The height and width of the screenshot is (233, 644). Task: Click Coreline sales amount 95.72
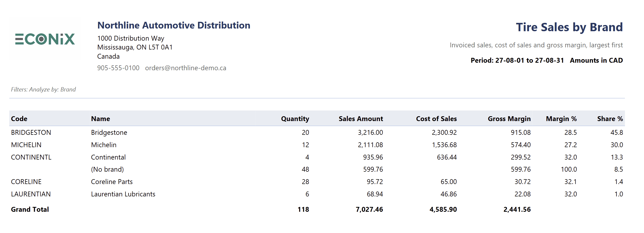(375, 182)
